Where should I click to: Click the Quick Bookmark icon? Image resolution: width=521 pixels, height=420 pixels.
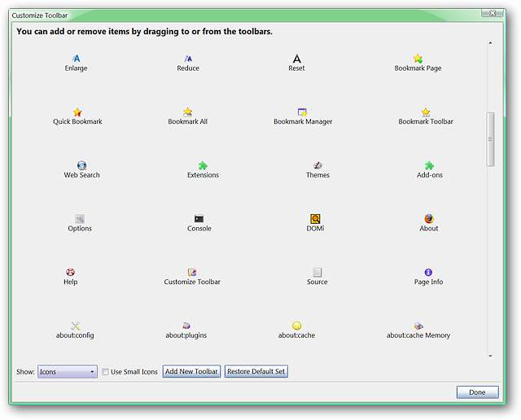77,112
